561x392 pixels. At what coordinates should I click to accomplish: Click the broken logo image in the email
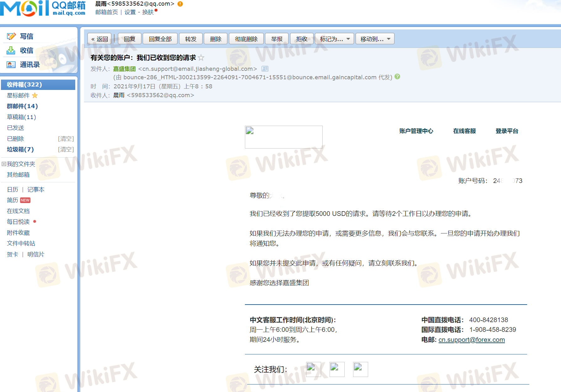(x=283, y=137)
